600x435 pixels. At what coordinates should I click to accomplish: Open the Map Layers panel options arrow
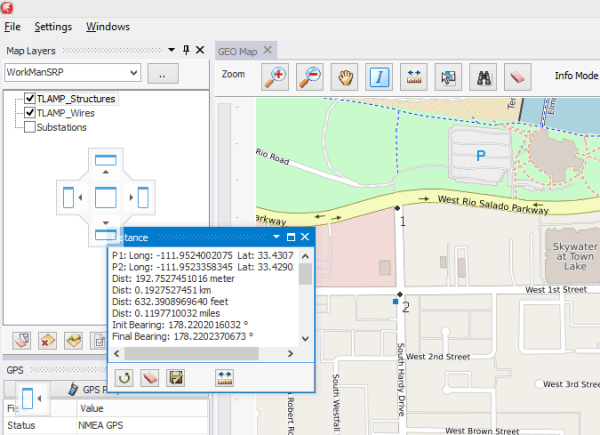[x=171, y=50]
